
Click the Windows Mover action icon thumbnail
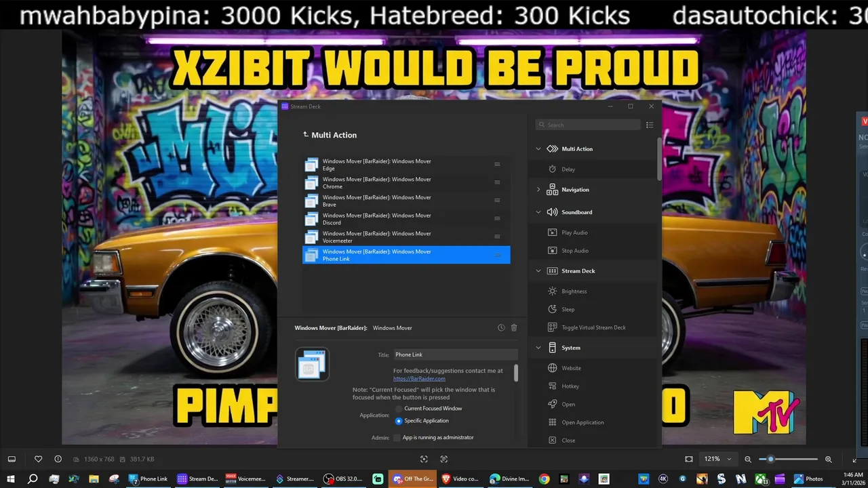(x=312, y=364)
